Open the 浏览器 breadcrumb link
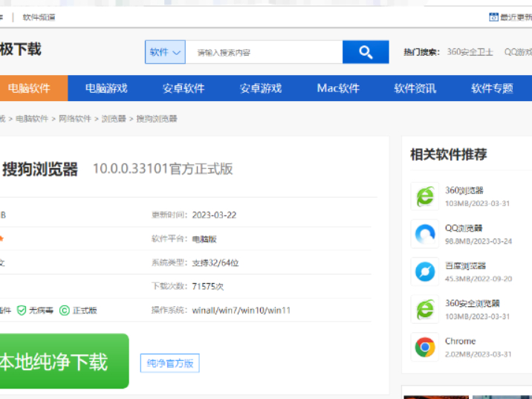This screenshot has height=399, width=532. coord(114,119)
